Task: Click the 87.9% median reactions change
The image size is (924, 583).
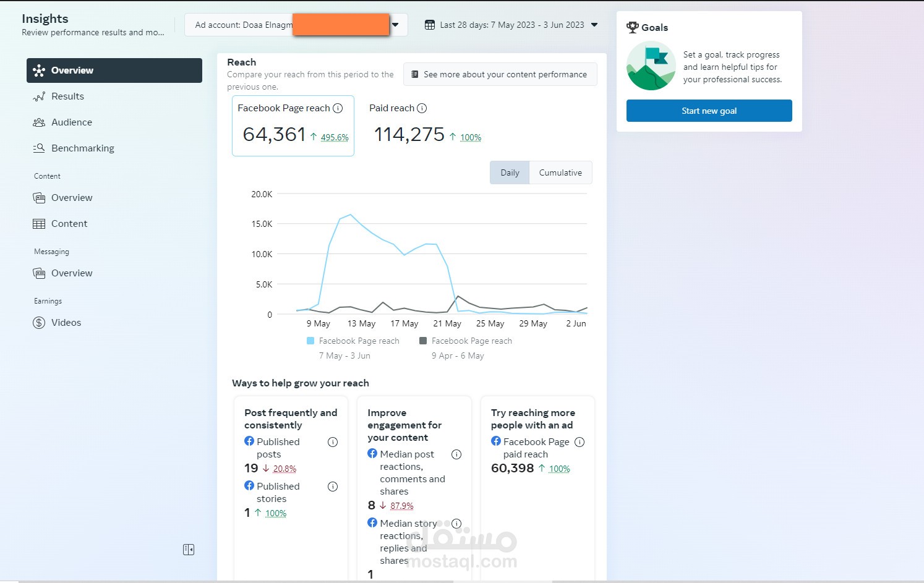Action: tap(402, 506)
